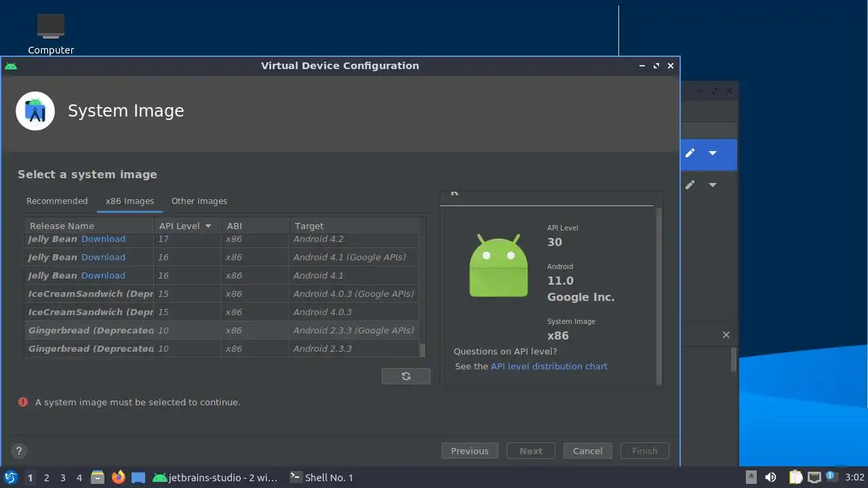Click the volume speaker tray icon
This screenshot has height=488, width=868.
(771, 478)
